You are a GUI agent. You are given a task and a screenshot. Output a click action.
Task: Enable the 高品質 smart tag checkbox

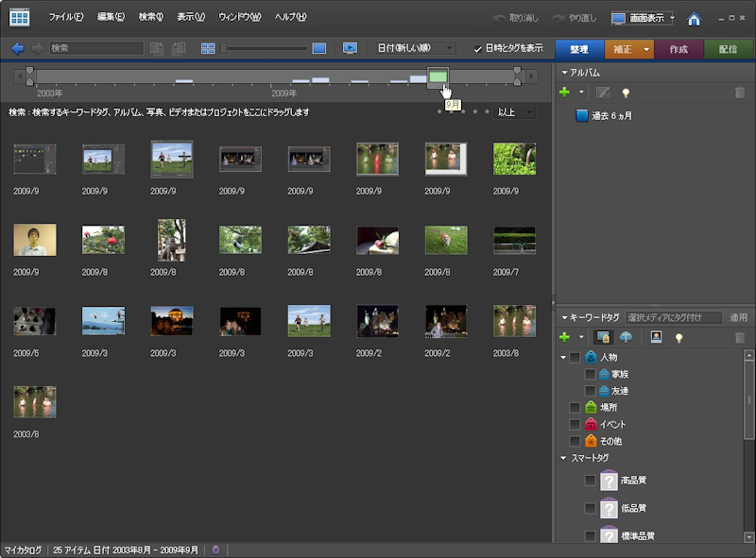click(x=590, y=481)
